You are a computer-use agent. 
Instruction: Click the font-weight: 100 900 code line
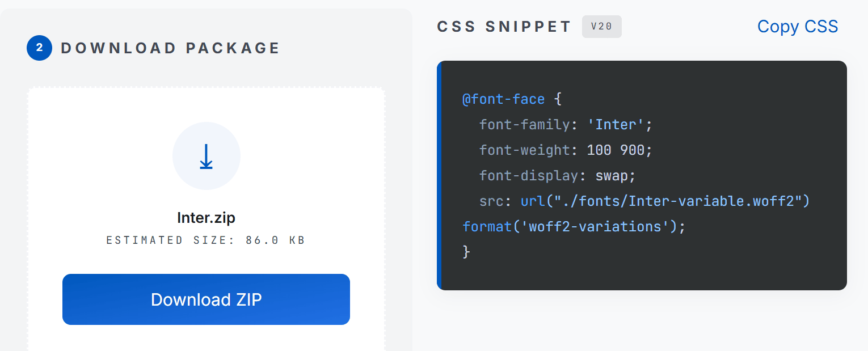pyautogui.click(x=566, y=150)
